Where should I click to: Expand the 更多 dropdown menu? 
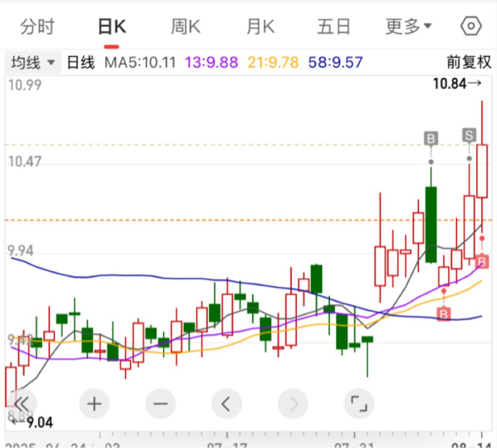point(408,27)
